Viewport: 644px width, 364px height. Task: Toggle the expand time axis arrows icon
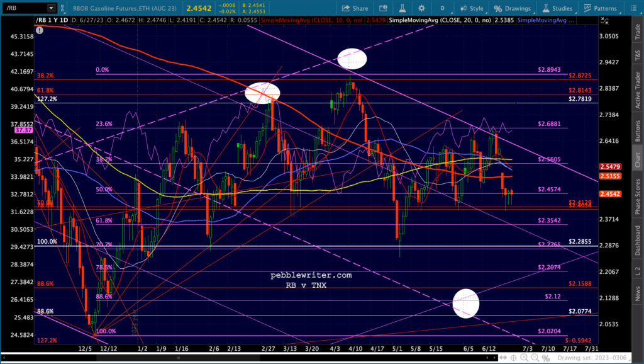[502, 358]
